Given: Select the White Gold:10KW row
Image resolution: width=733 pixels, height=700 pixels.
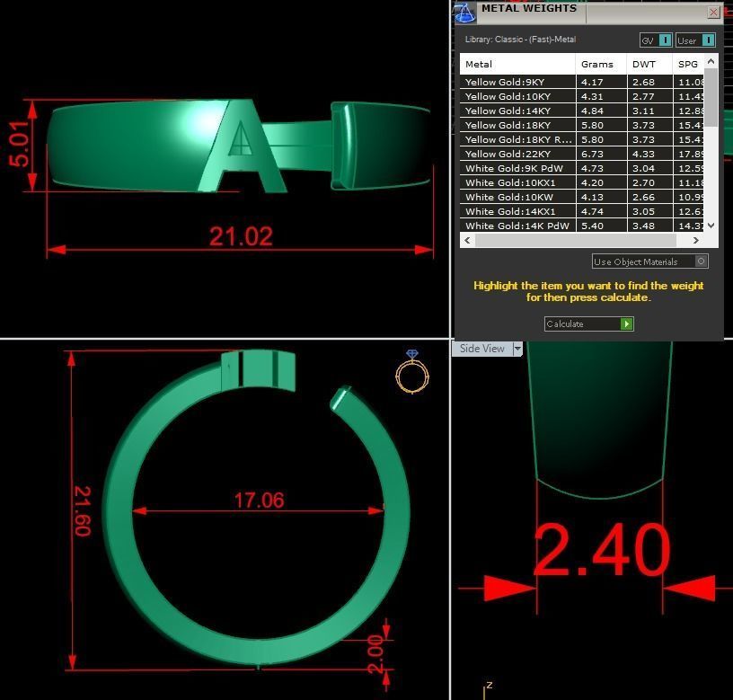Looking at the screenshot, I should pyautogui.click(x=582, y=197).
